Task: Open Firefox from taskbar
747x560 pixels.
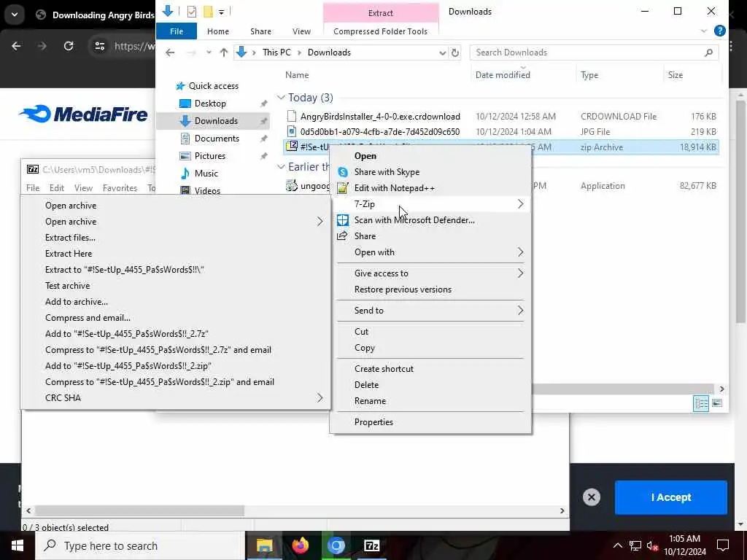Action: click(300, 545)
